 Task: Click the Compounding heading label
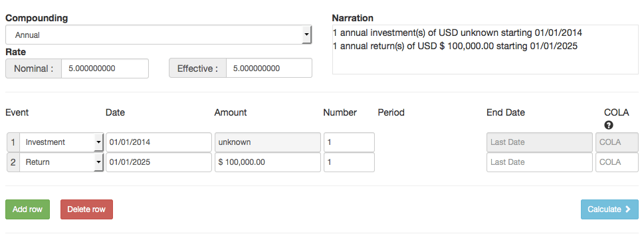coord(37,18)
